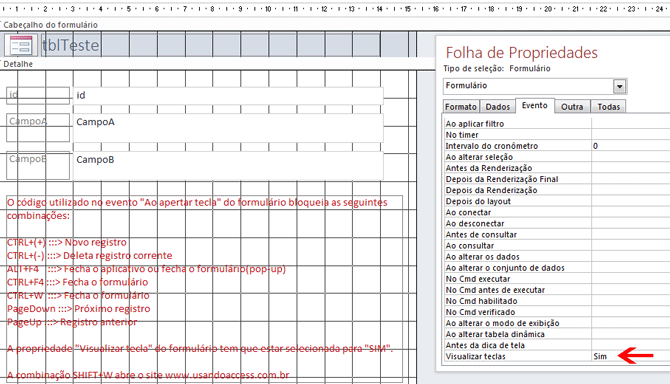Select Depois da Renderização property row

point(557,190)
